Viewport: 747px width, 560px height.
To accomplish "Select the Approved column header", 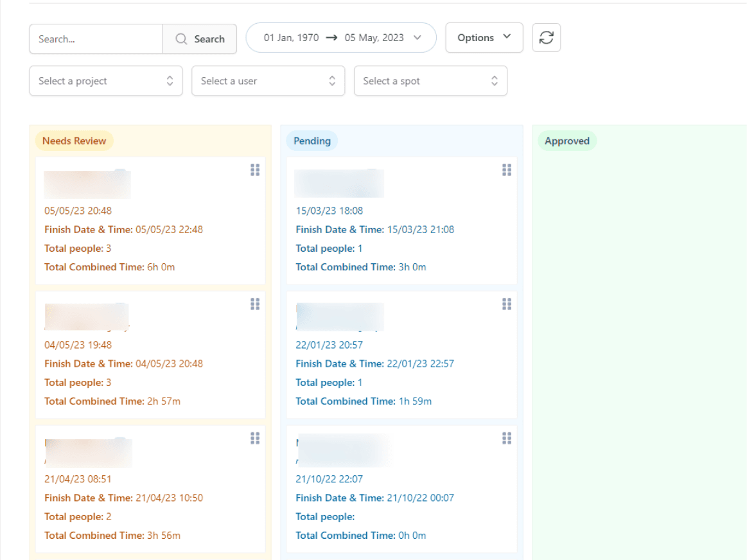I will point(567,140).
